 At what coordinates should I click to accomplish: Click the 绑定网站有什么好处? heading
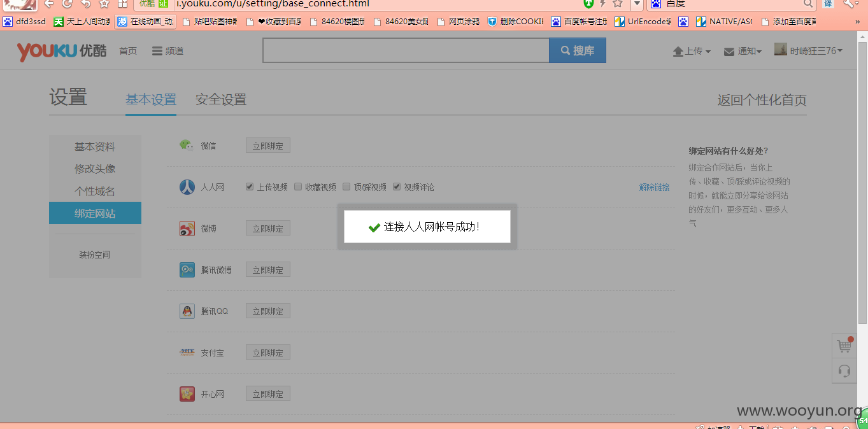click(x=729, y=151)
